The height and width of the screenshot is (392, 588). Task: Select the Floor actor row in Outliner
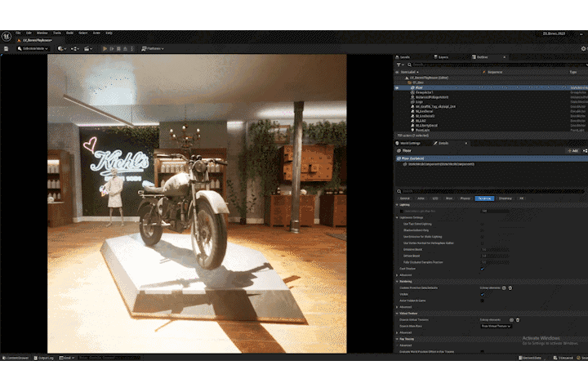coord(492,87)
